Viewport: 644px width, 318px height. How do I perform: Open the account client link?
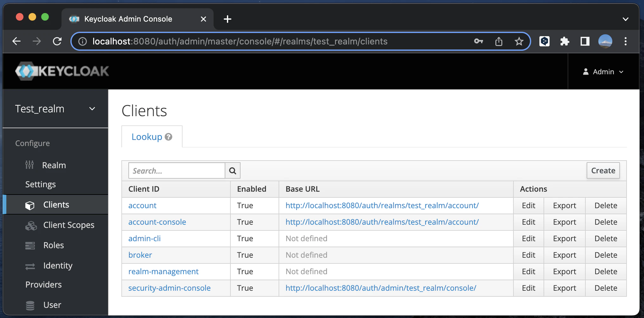pos(142,206)
